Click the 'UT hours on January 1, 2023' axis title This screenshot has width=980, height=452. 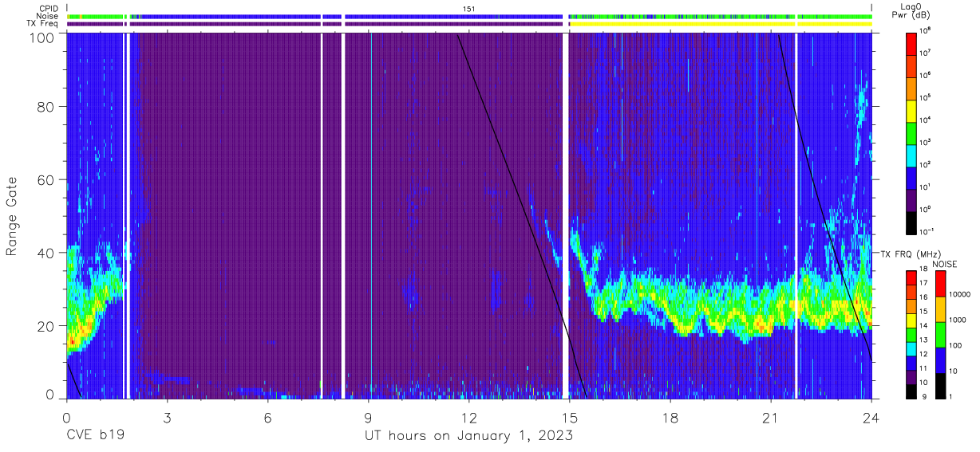pyautogui.click(x=468, y=437)
